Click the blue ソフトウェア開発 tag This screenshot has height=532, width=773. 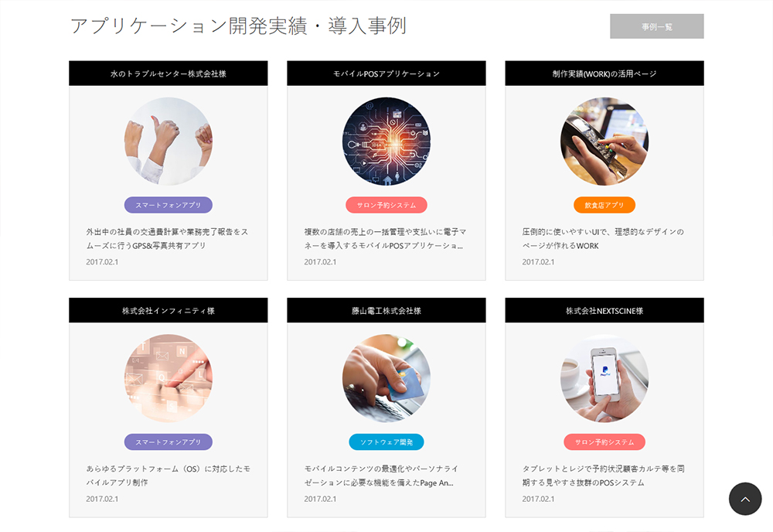coord(386,442)
